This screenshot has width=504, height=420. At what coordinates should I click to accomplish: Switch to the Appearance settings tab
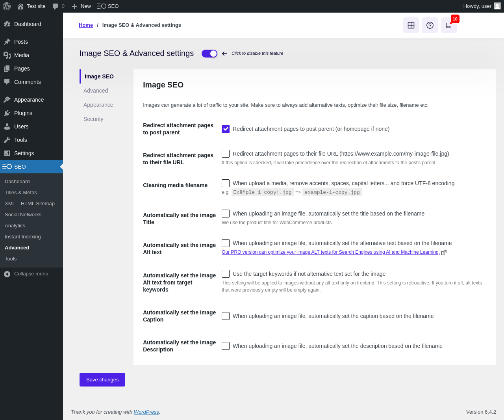pos(98,105)
